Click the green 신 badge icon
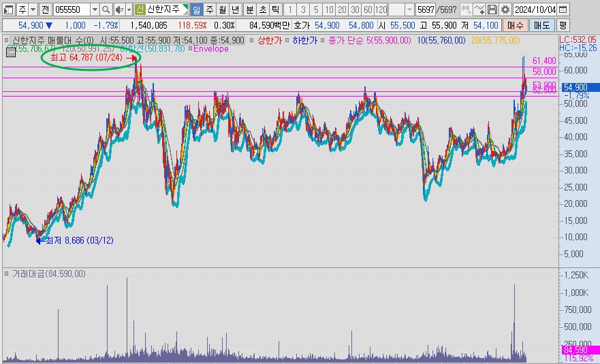The height and width of the screenshot is (364, 600). coord(140,10)
